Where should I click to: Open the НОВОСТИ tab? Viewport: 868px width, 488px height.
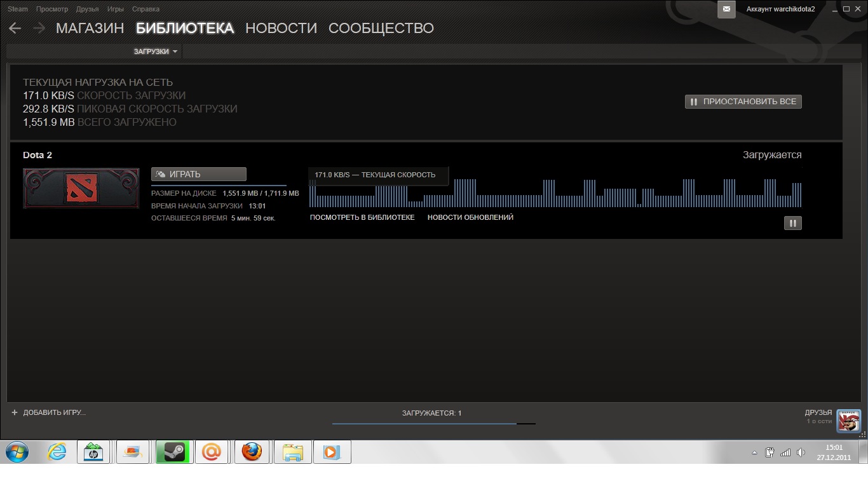coord(281,28)
